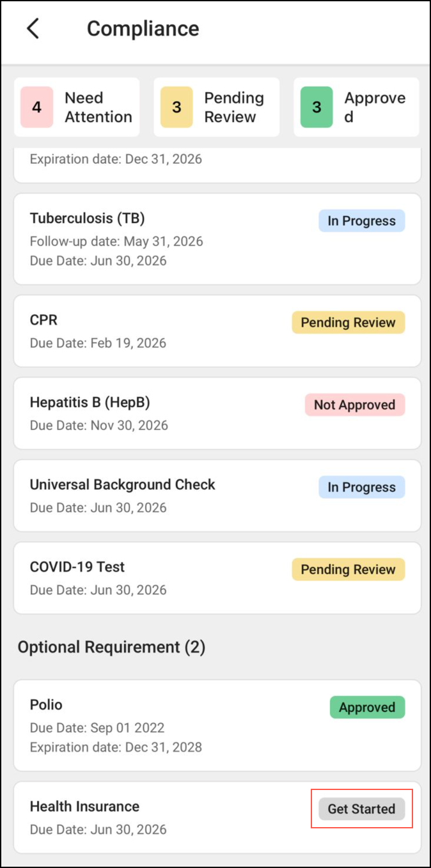The height and width of the screenshot is (868, 431).
Task: Tap the red Need Attention count badge
Action: point(36,107)
